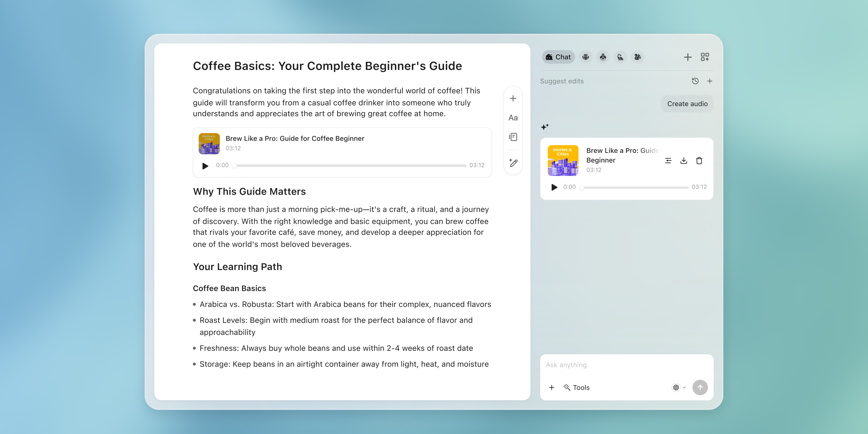Download the Brew Like a Pro audio
Screen dimensions: 868x434
pos(684,161)
